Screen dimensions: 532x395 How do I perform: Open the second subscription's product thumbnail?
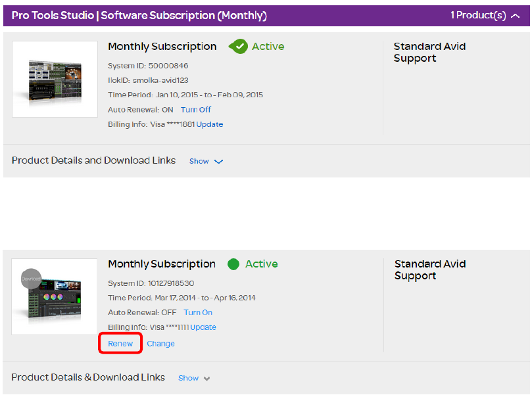coord(55,297)
